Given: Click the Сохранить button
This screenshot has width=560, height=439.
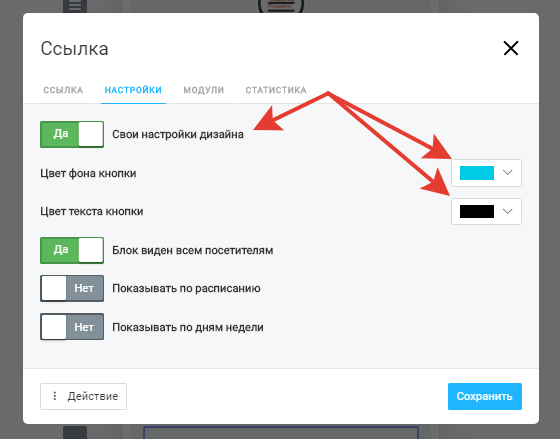Looking at the screenshot, I should [x=485, y=396].
